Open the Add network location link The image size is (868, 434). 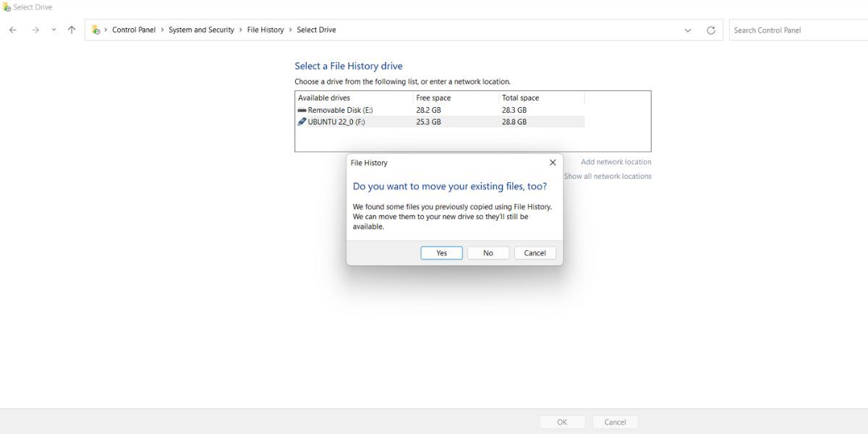click(x=616, y=162)
